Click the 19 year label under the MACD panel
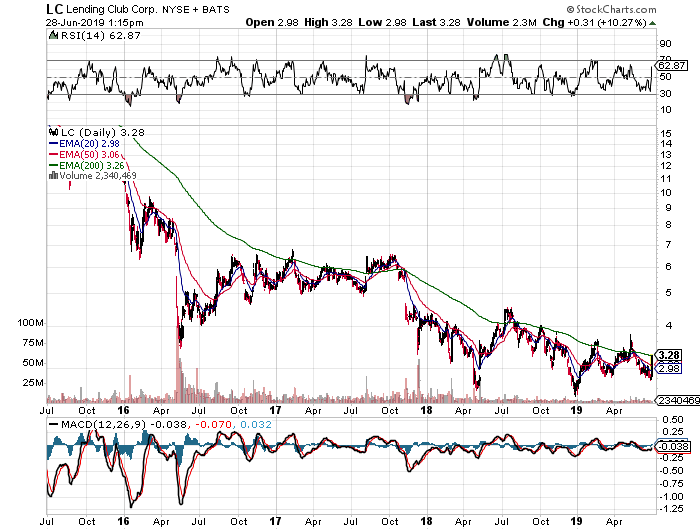This screenshot has width=700, height=530. point(577,521)
